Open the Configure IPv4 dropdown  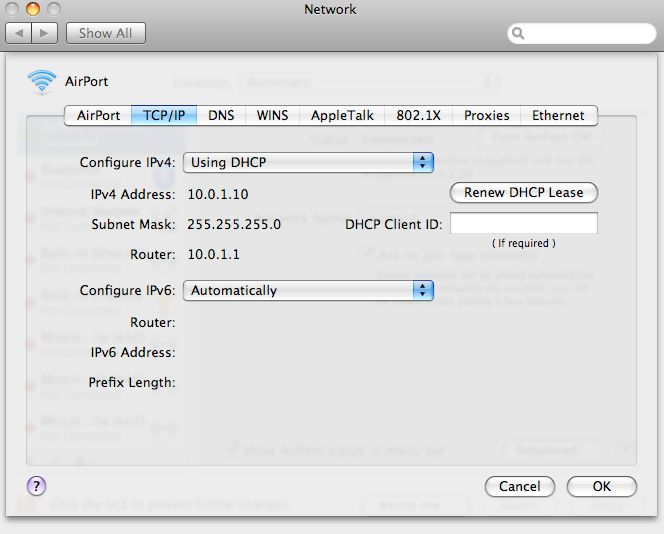click(x=308, y=162)
